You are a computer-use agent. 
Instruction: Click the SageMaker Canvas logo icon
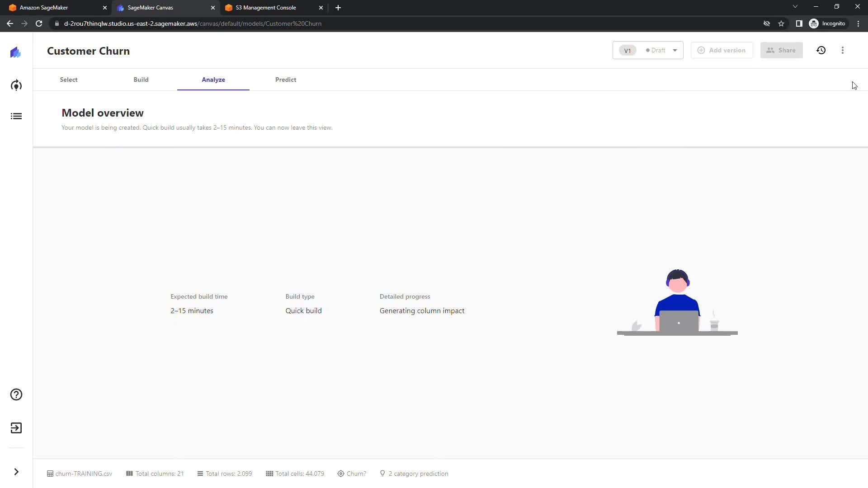click(16, 52)
